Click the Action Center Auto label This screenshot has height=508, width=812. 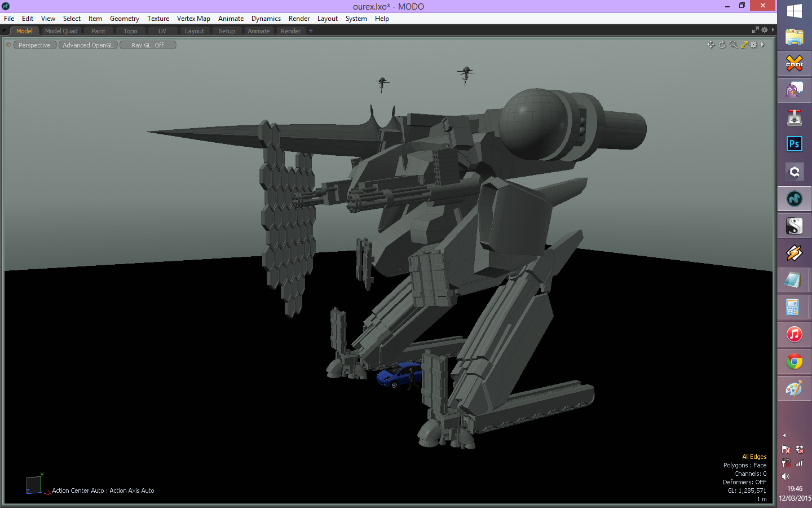tap(78, 491)
